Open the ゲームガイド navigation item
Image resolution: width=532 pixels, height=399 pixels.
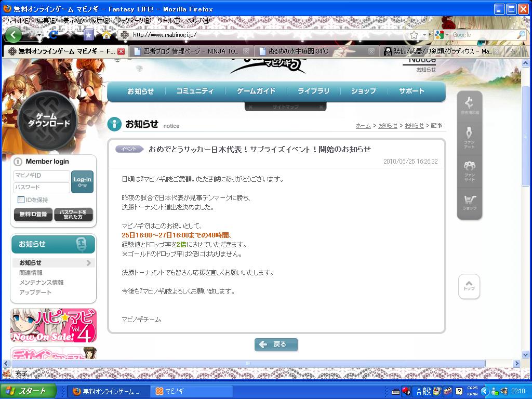[256, 91]
